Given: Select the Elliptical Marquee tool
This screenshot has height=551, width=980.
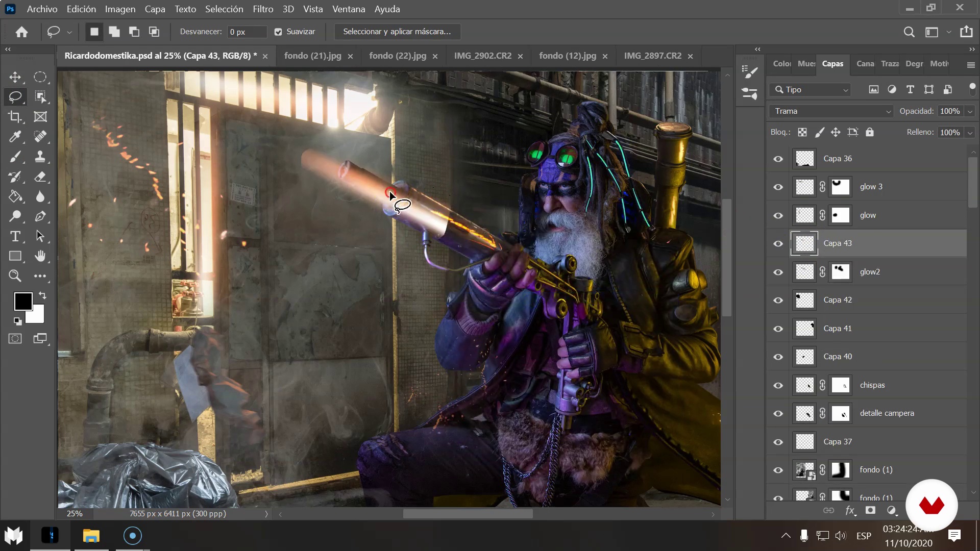Looking at the screenshot, I should click(x=40, y=77).
